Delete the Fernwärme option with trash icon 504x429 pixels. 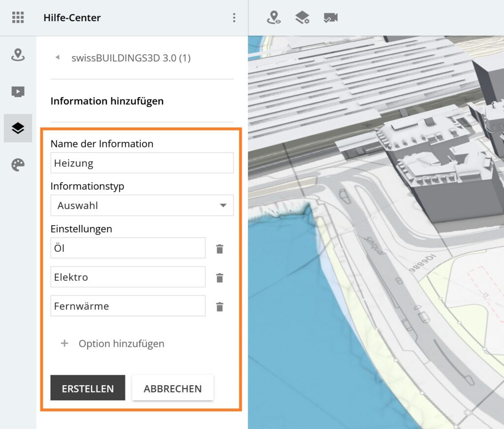click(x=220, y=307)
